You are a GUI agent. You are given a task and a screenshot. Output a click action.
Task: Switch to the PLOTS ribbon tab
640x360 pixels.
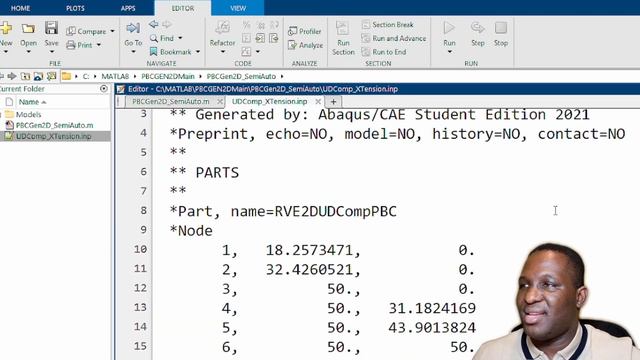pyautogui.click(x=76, y=8)
